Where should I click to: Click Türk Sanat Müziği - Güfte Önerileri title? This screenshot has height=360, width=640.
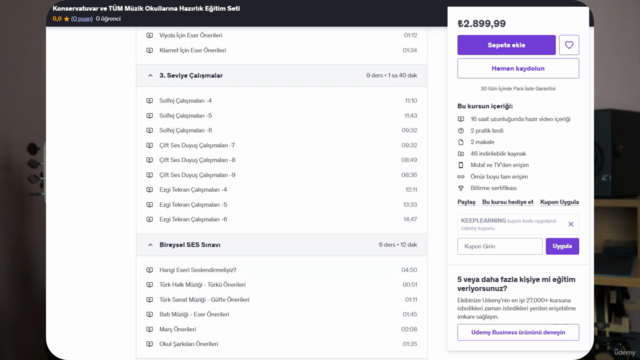click(204, 300)
